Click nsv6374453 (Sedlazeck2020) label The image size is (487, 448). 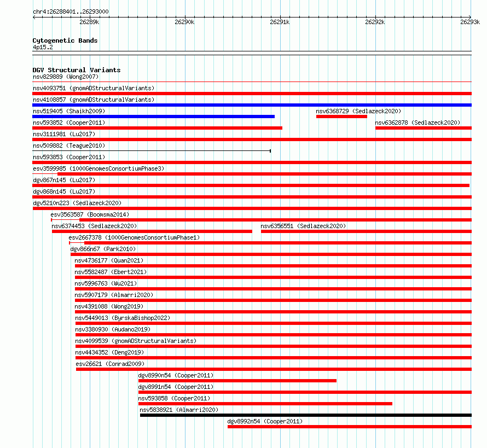coord(94,226)
